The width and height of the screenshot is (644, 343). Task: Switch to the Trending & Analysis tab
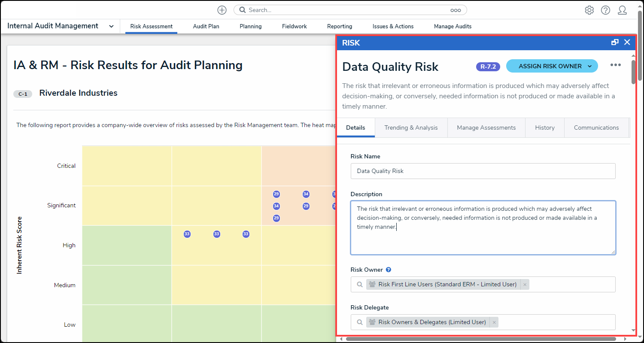[x=411, y=127]
